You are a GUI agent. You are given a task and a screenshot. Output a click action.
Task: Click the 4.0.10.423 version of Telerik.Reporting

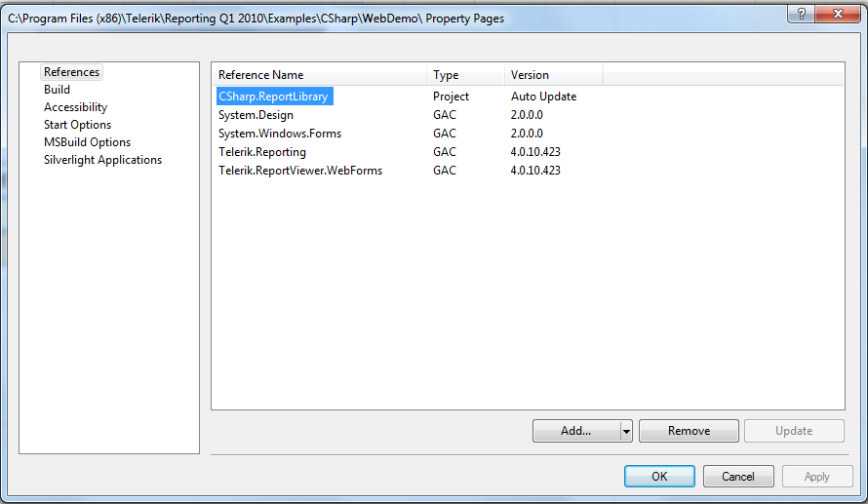click(535, 152)
